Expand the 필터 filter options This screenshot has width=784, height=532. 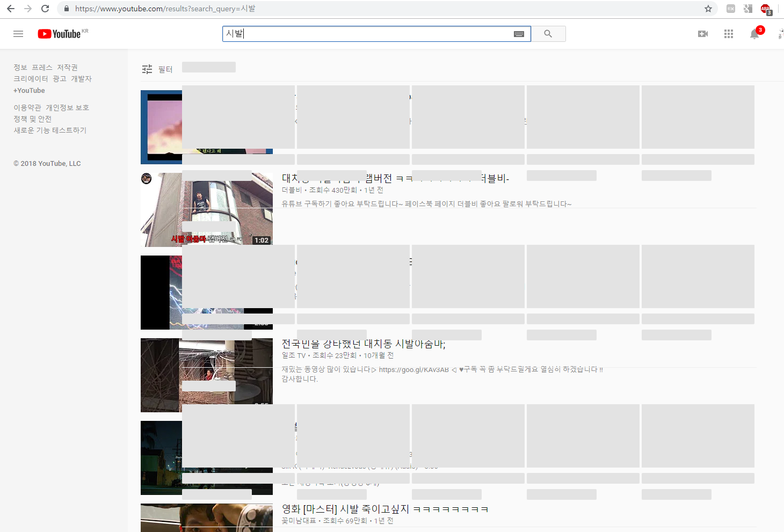pos(157,69)
